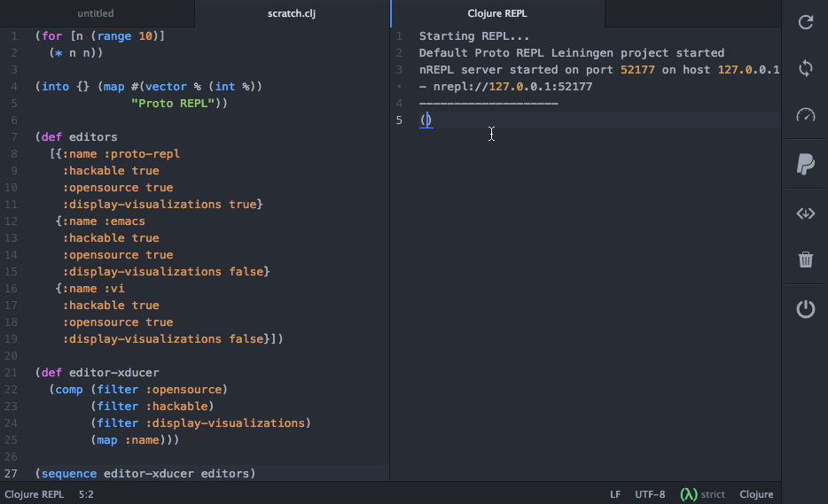Open the Clojure grammar selector

pos(756,494)
